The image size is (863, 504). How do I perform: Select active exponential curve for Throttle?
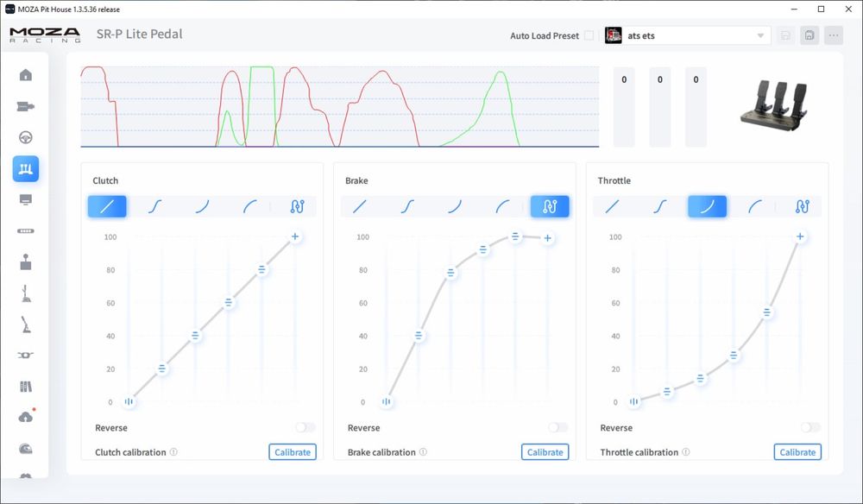coord(708,206)
